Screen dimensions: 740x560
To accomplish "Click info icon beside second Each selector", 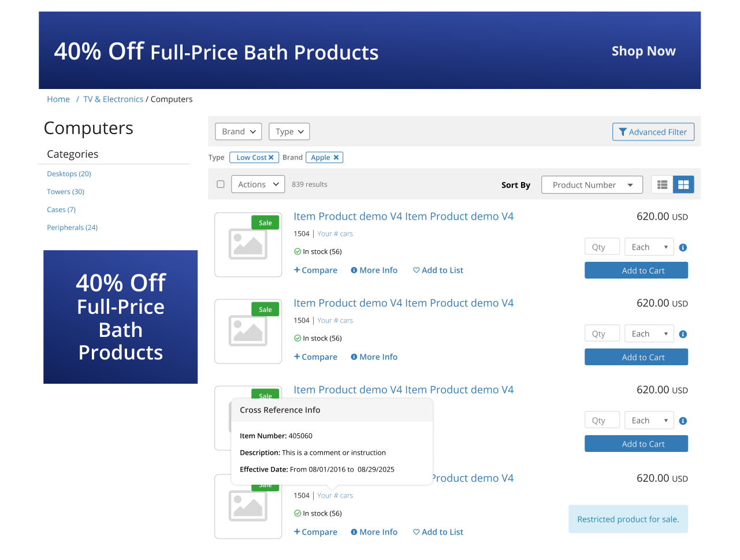I will pos(683,334).
